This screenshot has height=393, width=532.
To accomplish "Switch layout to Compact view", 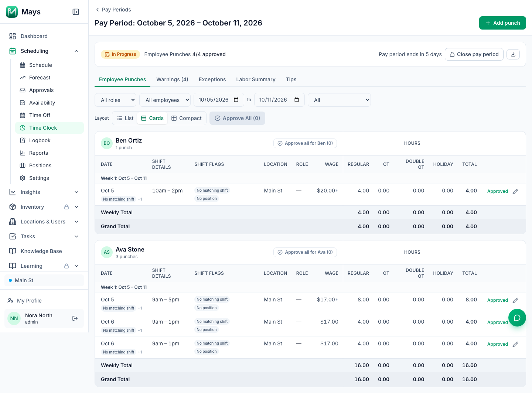I will 187,118.
